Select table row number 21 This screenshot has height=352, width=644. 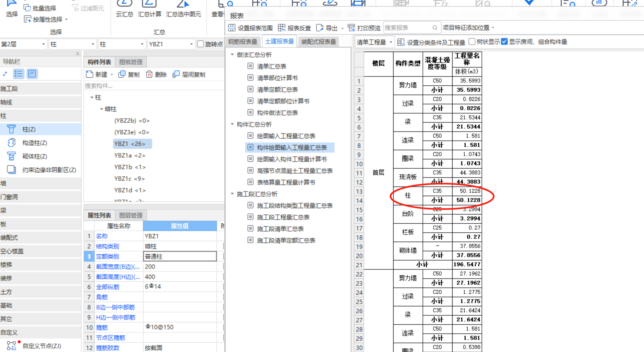[x=359, y=265]
